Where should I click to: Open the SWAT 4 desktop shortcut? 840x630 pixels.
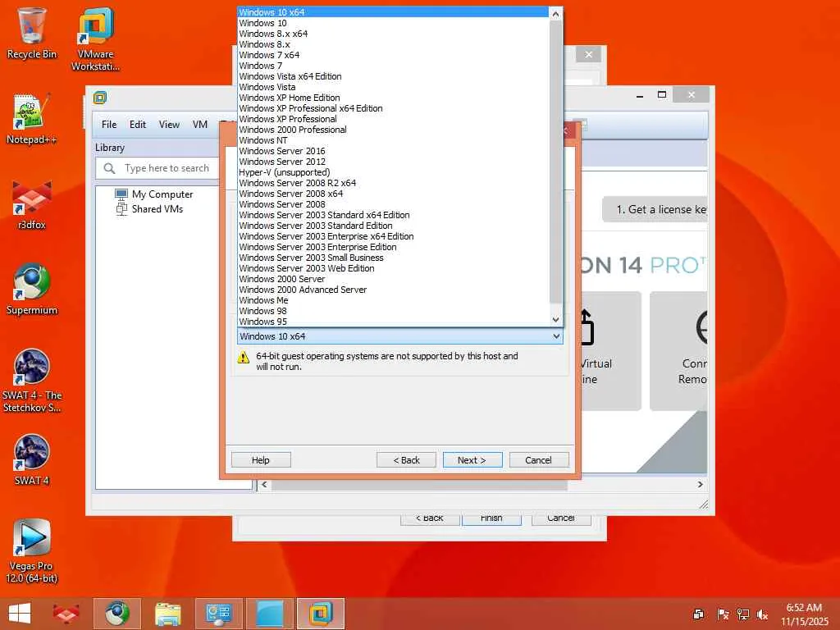coord(32,459)
